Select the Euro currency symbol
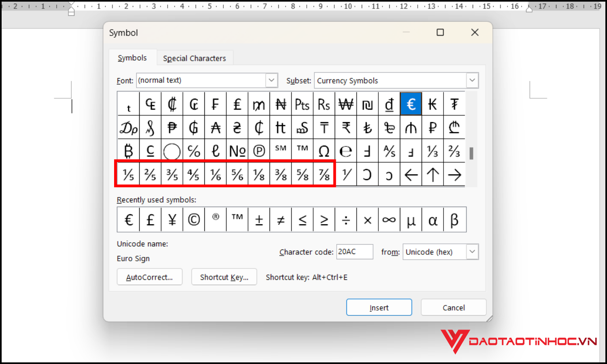Image resolution: width=607 pixels, height=364 pixels. coord(411,104)
